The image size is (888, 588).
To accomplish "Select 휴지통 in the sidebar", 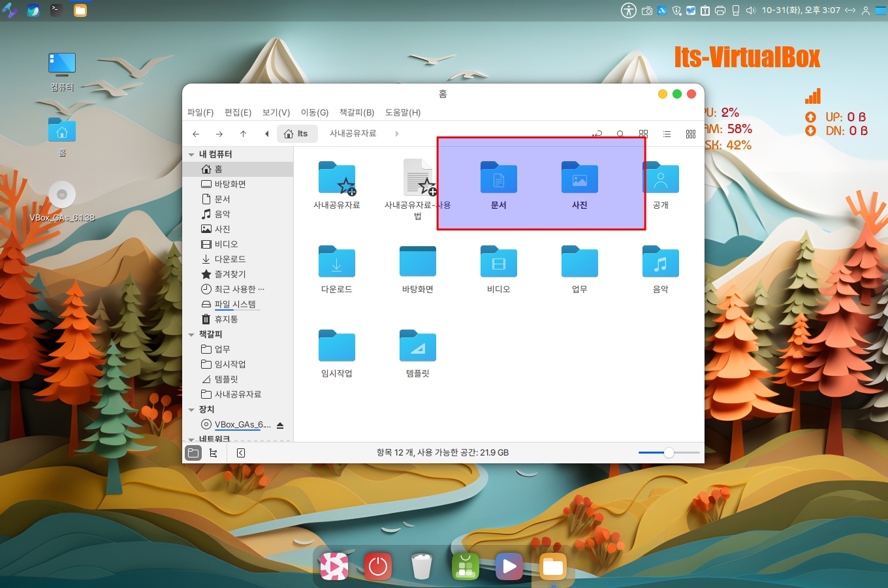I will [226, 319].
